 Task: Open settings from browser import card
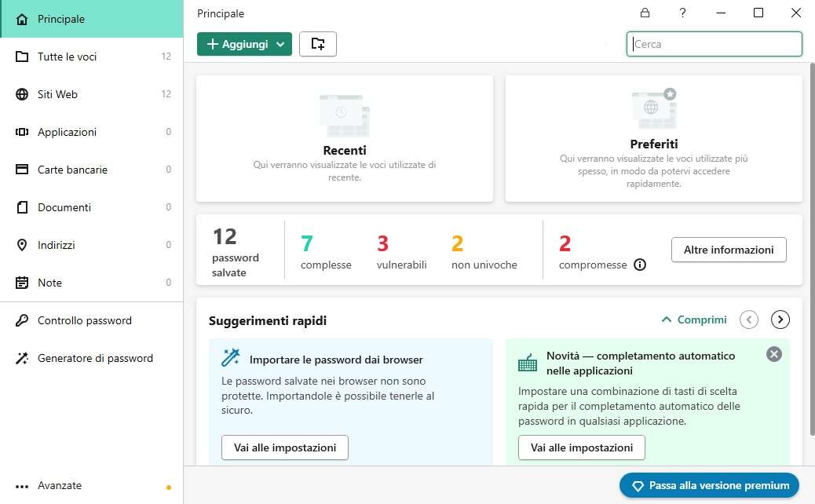click(x=285, y=447)
